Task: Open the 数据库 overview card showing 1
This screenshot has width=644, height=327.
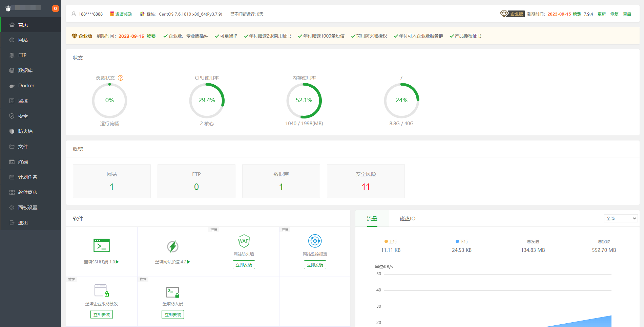Action: point(281,181)
